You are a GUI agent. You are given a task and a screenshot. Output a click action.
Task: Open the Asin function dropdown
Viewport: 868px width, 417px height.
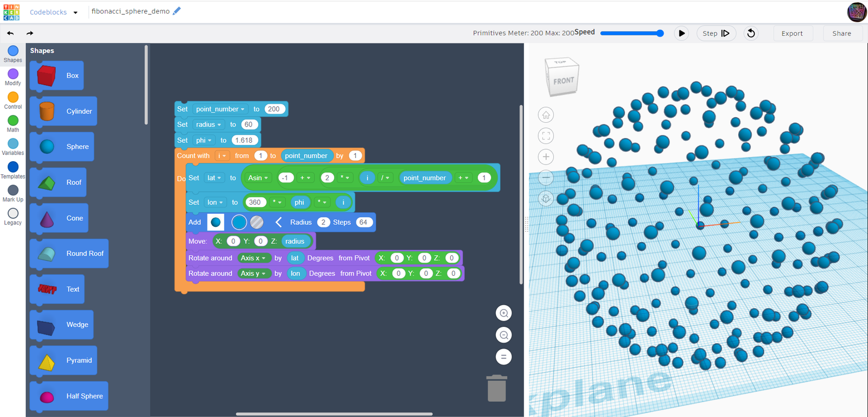(258, 178)
